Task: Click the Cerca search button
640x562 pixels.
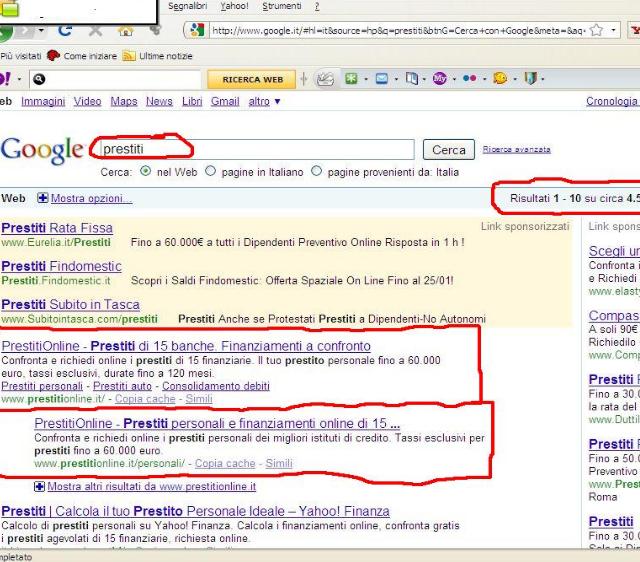Action: point(449,149)
